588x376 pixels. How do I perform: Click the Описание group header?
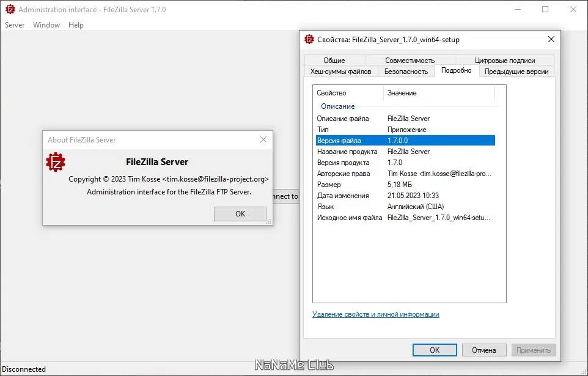337,106
